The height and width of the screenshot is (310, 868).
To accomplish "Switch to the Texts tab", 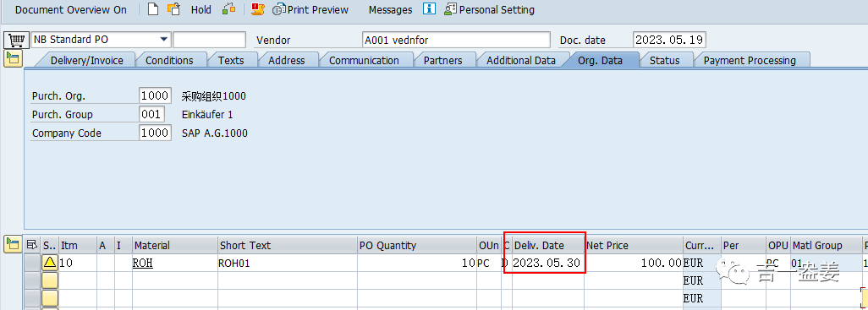I will [x=231, y=60].
